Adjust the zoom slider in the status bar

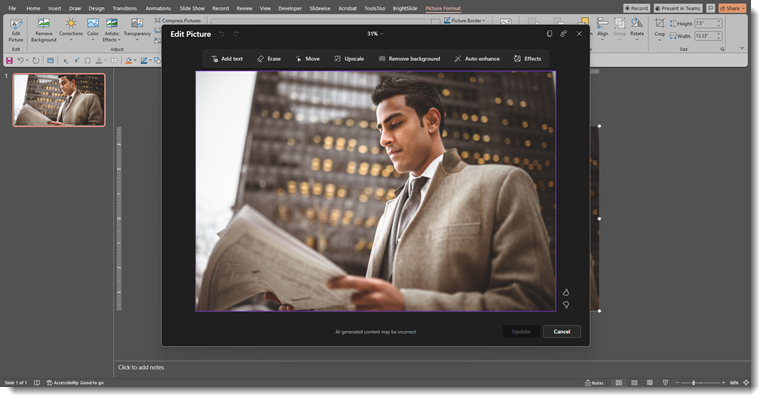[x=693, y=382]
